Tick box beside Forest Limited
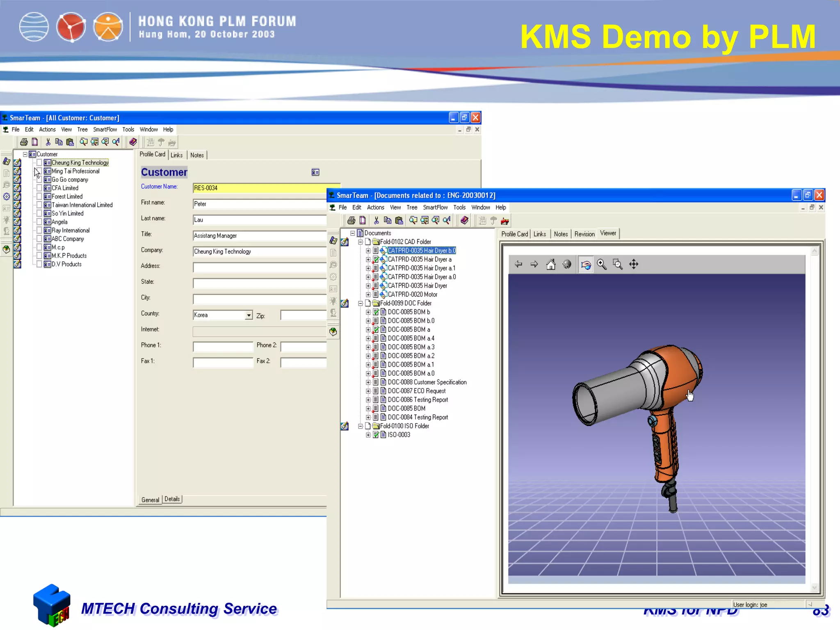 coord(39,196)
